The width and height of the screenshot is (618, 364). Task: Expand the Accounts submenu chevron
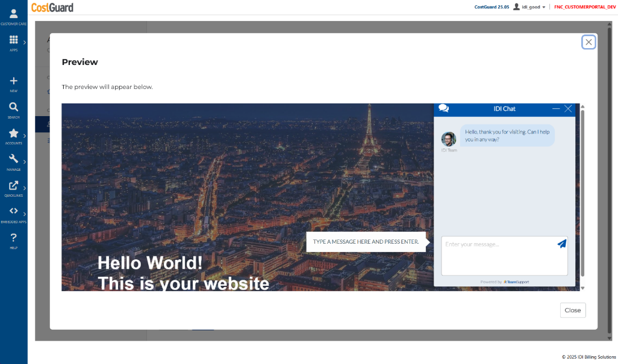click(x=24, y=137)
